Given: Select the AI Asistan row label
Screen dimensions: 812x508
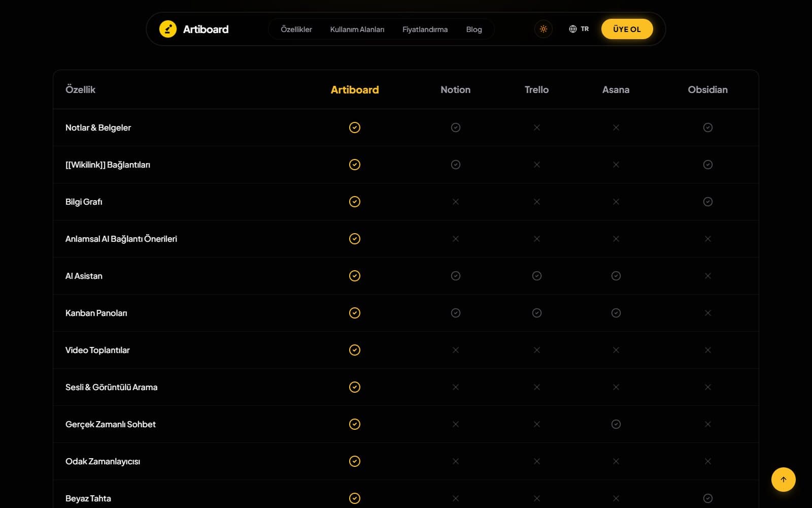Looking at the screenshot, I should 84,276.
